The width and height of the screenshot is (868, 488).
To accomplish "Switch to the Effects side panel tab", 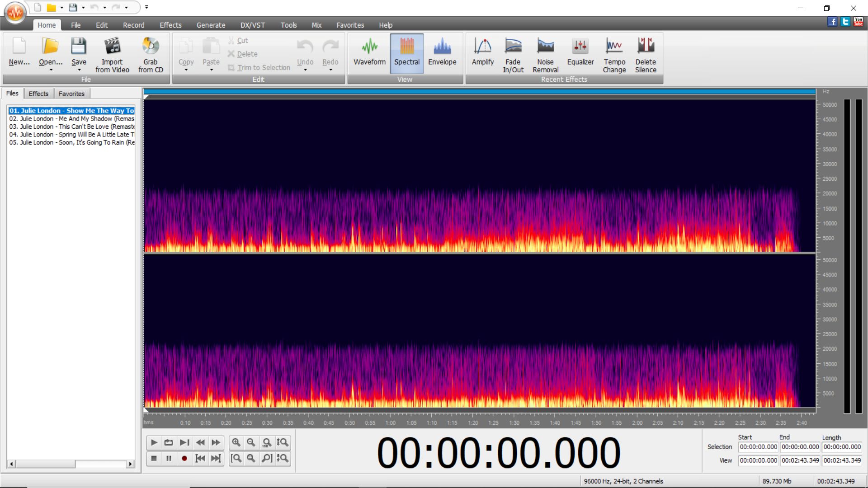I will [x=38, y=94].
